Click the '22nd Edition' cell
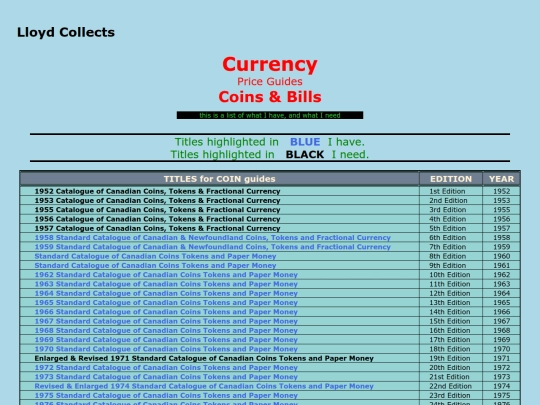Screen dimensions: 540x405 (x=450, y=386)
